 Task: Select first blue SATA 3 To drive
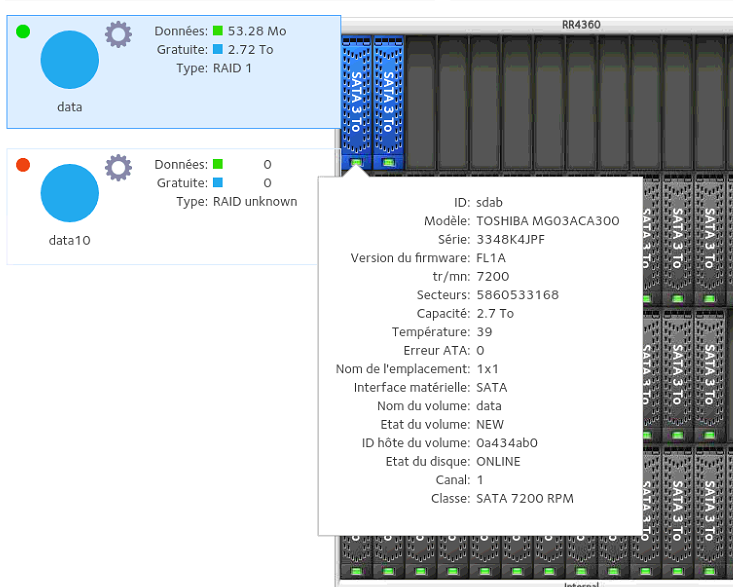[356, 101]
